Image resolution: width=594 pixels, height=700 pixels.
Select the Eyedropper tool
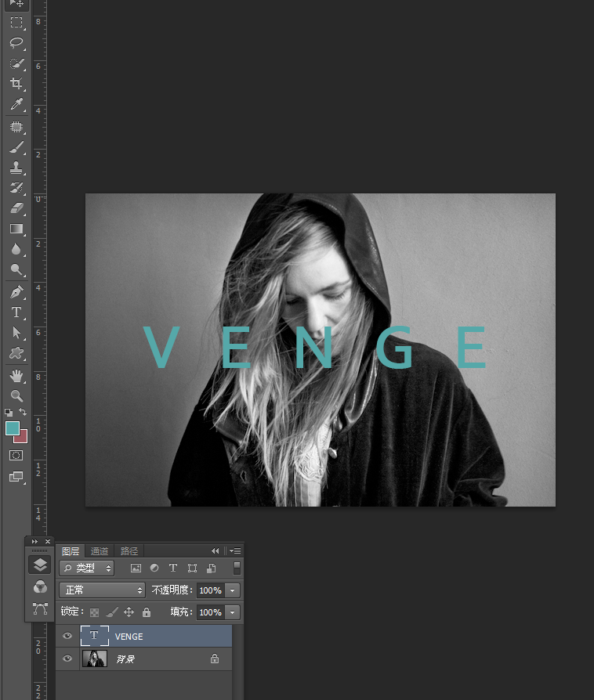(16, 104)
